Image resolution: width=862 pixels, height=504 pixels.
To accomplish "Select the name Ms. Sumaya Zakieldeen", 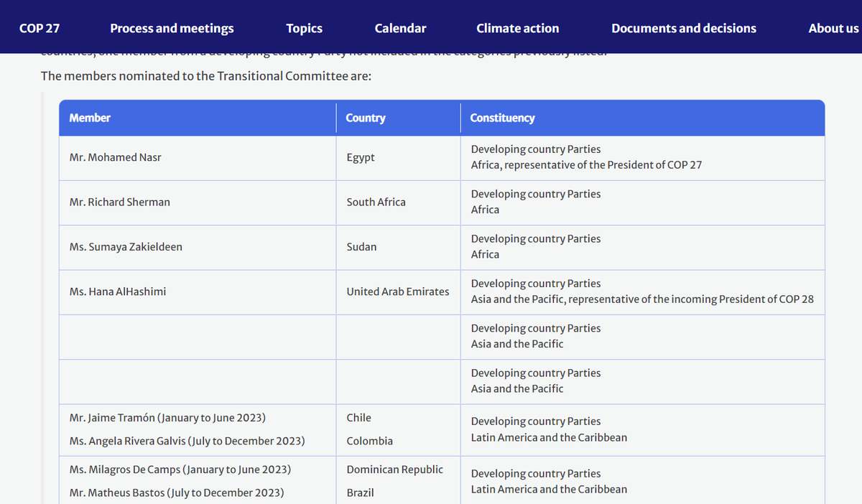I will pyautogui.click(x=126, y=246).
